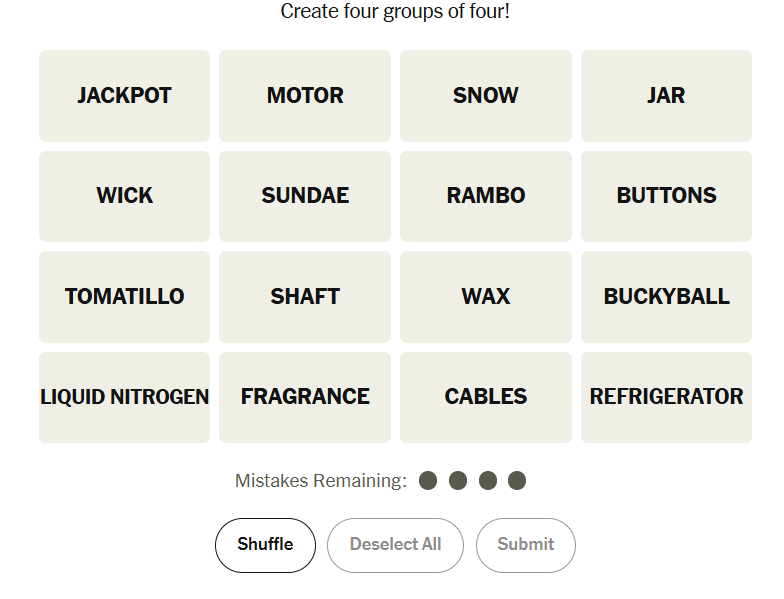The image size is (784, 599).
Task: Click the Deselect All button
Action: pos(396,545)
